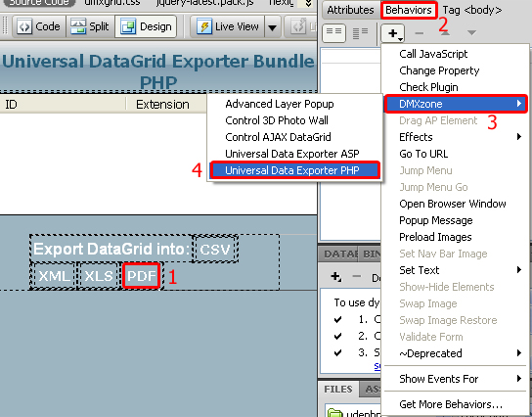Open the FILES panel tab
532x417 pixels.
[338, 390]
